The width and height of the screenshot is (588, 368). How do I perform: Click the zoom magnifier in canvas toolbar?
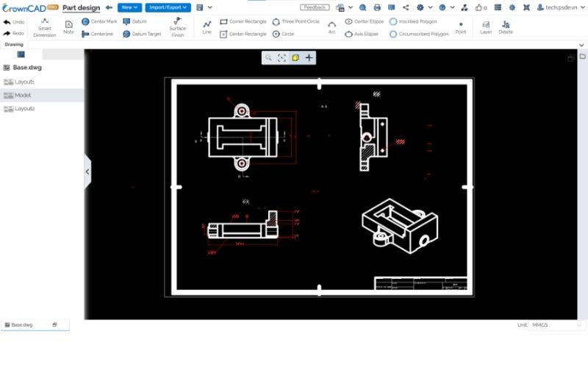[268, 58]
